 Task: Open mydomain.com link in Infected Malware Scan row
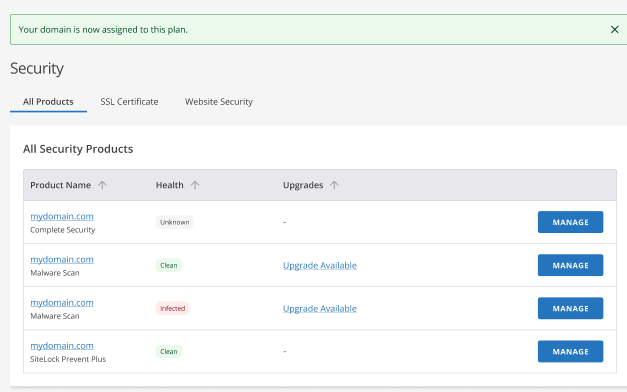(x=62, y=303)
